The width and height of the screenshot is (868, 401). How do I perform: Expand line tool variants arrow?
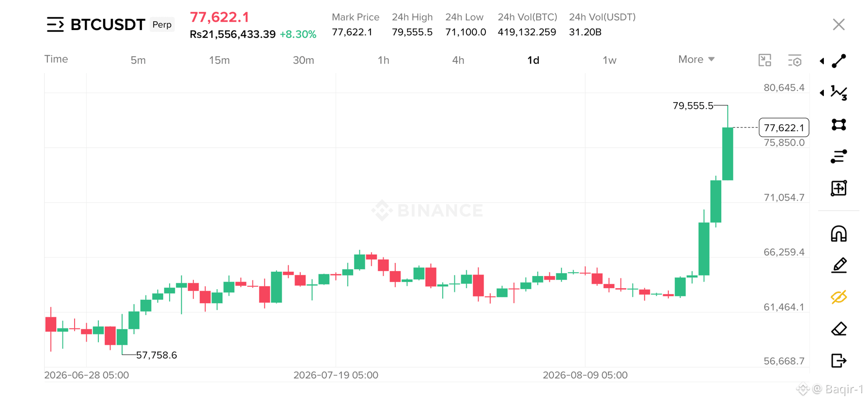click(822, 61)
